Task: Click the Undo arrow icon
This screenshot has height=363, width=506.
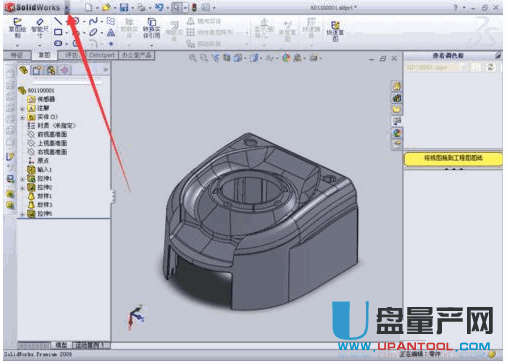Action: (x=159, y=7)
